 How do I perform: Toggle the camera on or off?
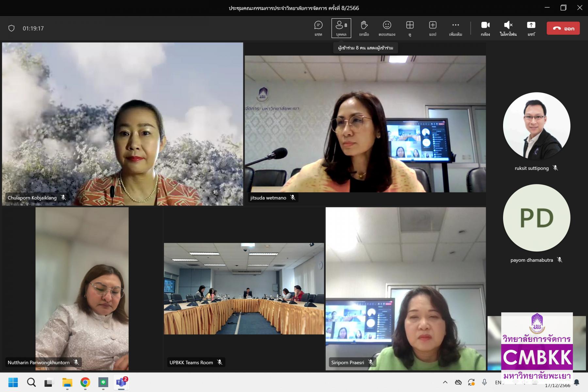tap(485, 28)
